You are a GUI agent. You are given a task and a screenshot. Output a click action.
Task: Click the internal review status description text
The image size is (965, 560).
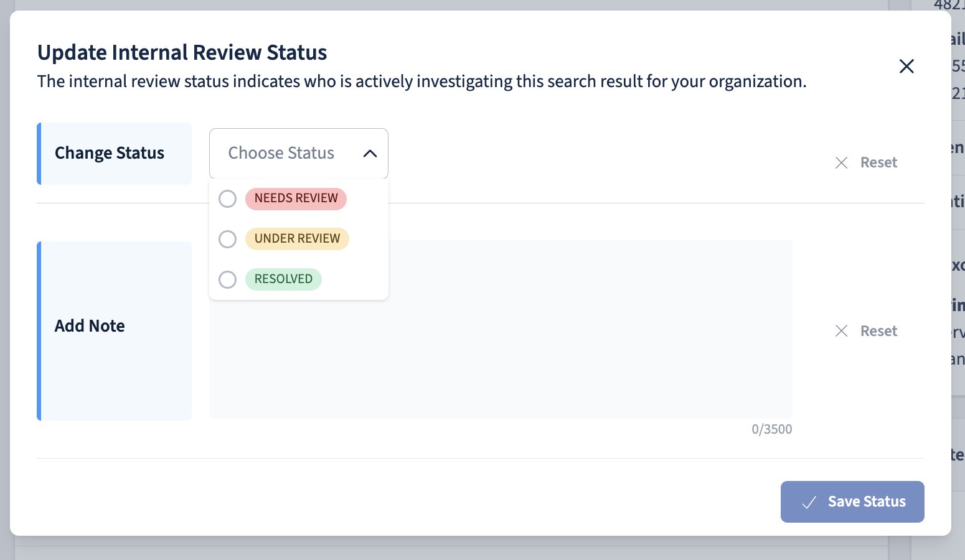(x=422, y=82)
